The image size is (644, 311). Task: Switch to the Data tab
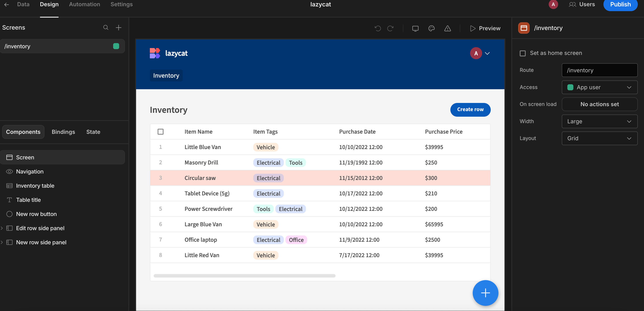pos(23,4)
